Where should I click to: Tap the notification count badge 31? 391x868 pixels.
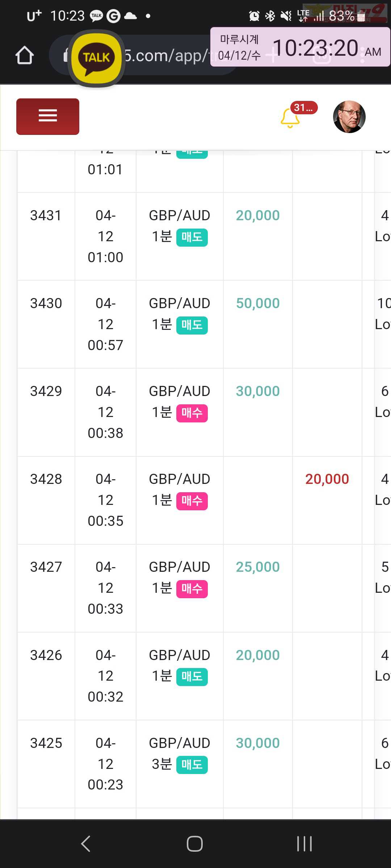(304, 108)
